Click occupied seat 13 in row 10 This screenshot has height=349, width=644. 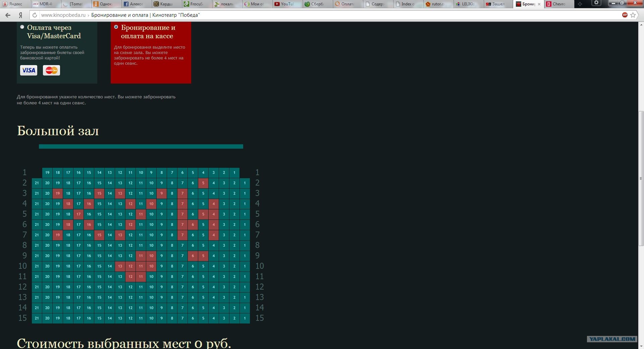120,266
